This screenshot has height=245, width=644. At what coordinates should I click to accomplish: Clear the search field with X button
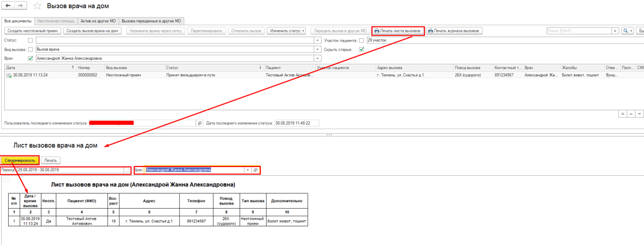[x=615, y=31]
